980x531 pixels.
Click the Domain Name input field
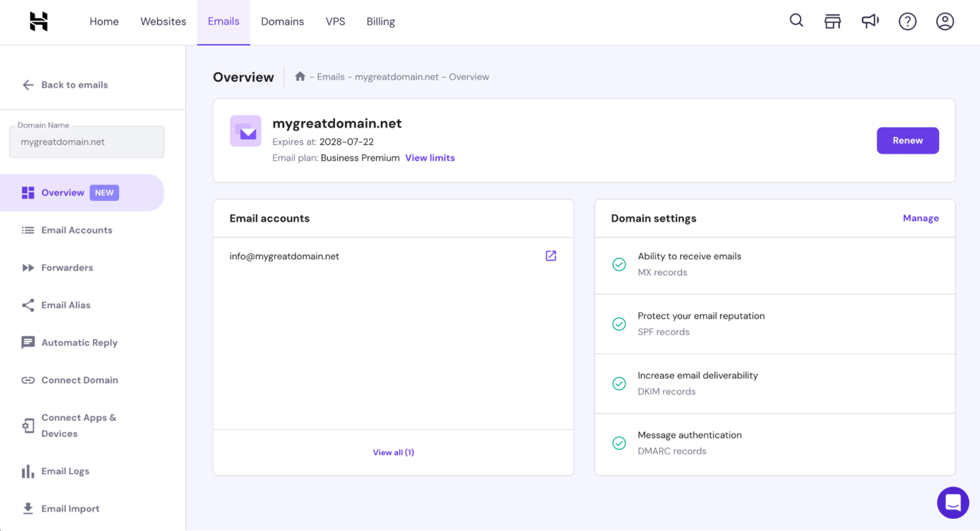tap(86, 141)
